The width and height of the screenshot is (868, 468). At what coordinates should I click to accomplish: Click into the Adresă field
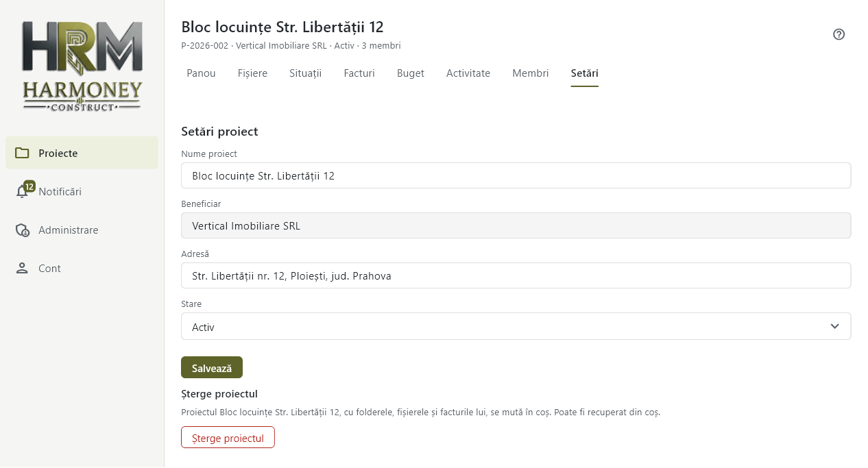click(x=516, y=275)
